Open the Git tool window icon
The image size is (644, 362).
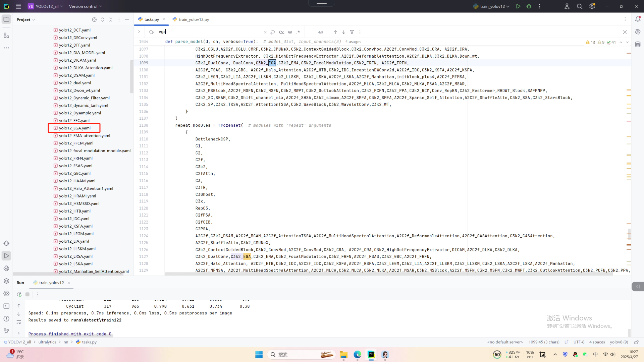click(x=6, y=331)
